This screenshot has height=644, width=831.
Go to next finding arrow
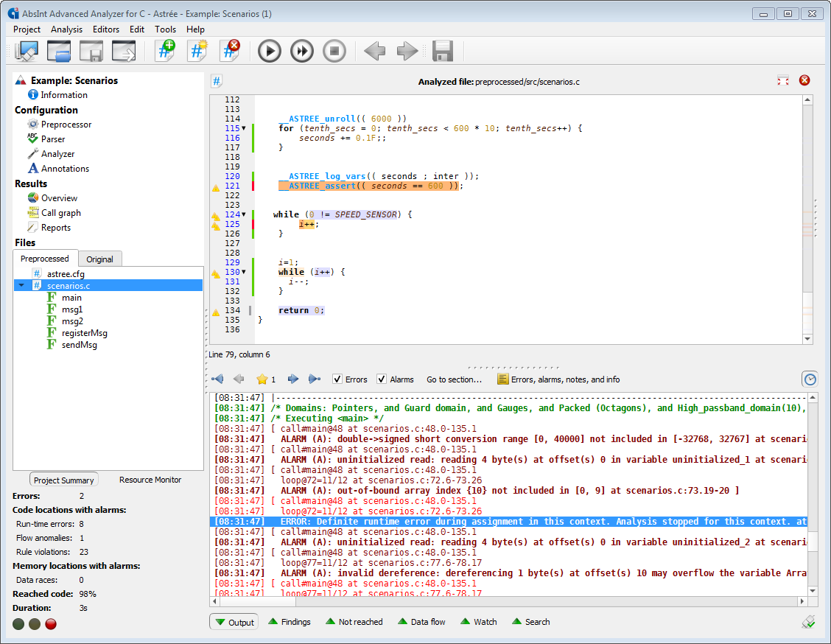(293, 379)
